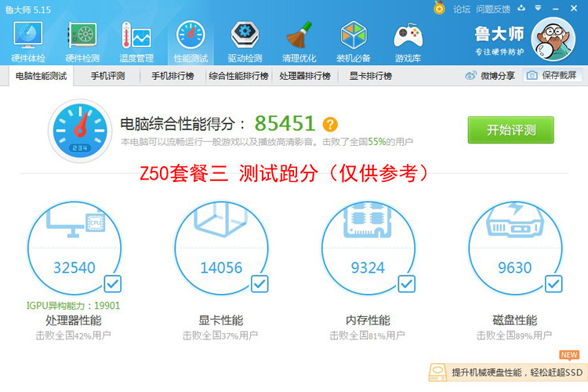Click the skin shirt icon in title bar
The height and width of the screenshot is (392, 588).
point(521,9)
